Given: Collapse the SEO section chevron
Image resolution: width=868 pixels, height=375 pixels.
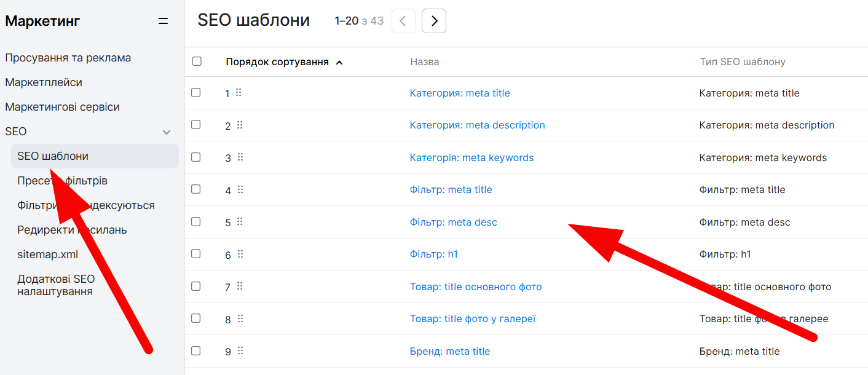Looking at the screenshot, I should pos(166,132).
